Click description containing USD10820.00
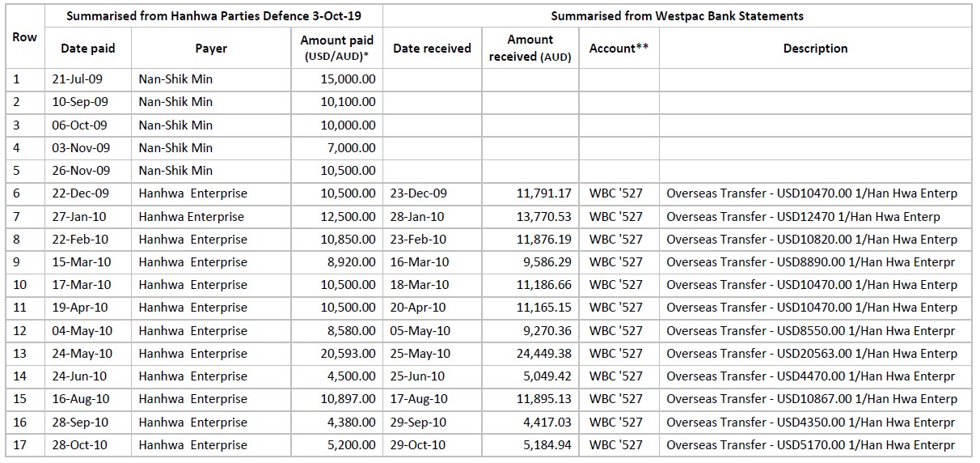The width and height of the screenshot is (980, 463). [x=812, y=239]
